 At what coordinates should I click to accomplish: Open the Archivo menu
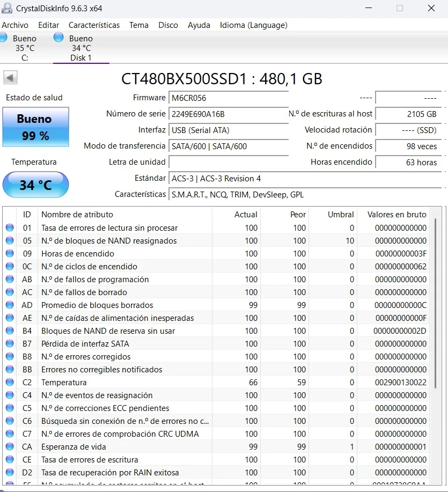click(15, 25)
